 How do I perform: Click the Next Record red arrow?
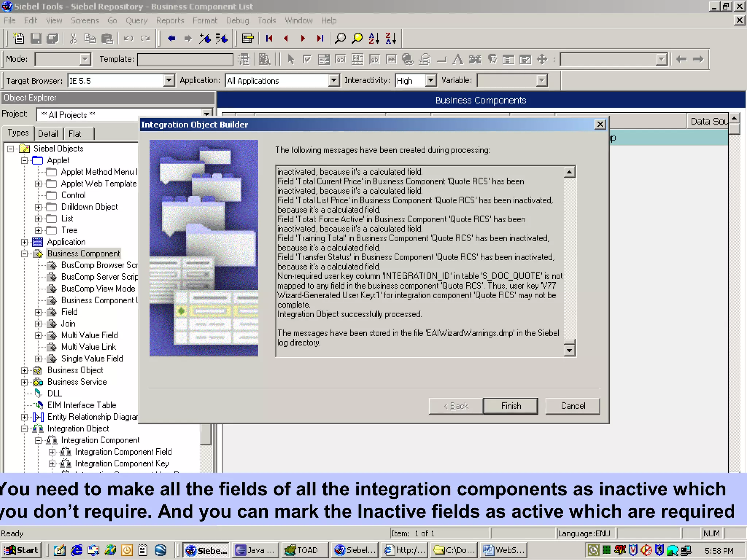[303, 38]
